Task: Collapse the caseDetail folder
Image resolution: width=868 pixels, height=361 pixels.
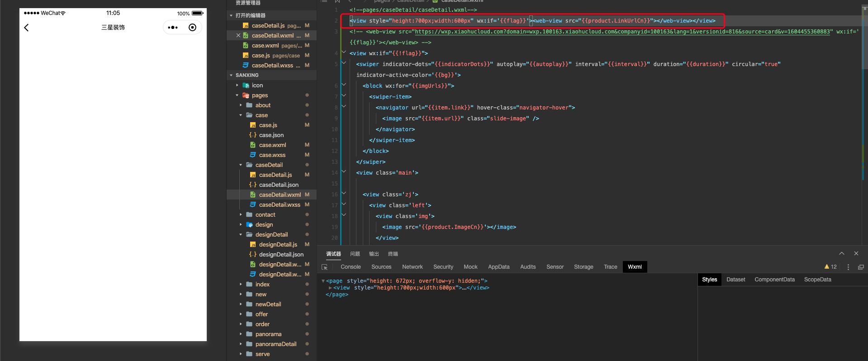Action: point(241,165)
